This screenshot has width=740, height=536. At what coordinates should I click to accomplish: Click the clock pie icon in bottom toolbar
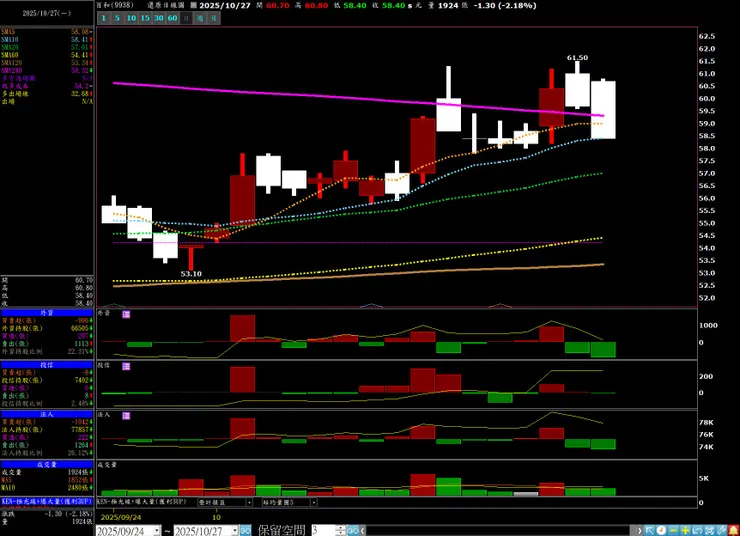pos(661,530)
